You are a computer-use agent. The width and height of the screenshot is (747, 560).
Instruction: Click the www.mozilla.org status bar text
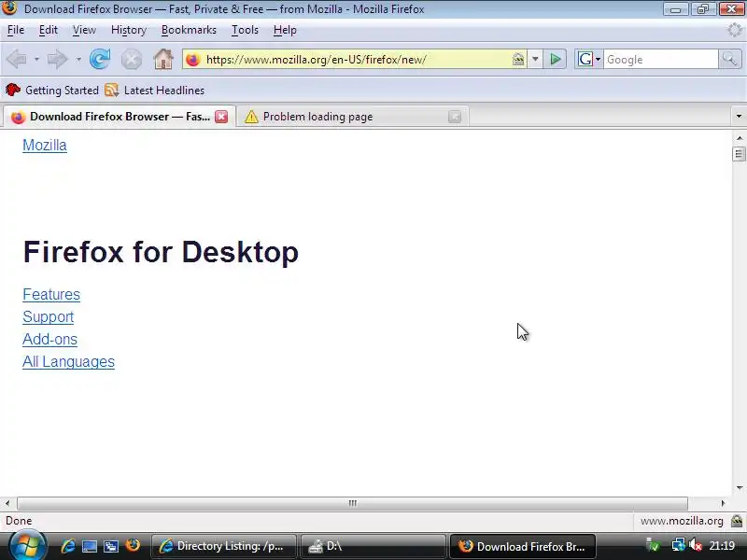(x=682, y=521)
